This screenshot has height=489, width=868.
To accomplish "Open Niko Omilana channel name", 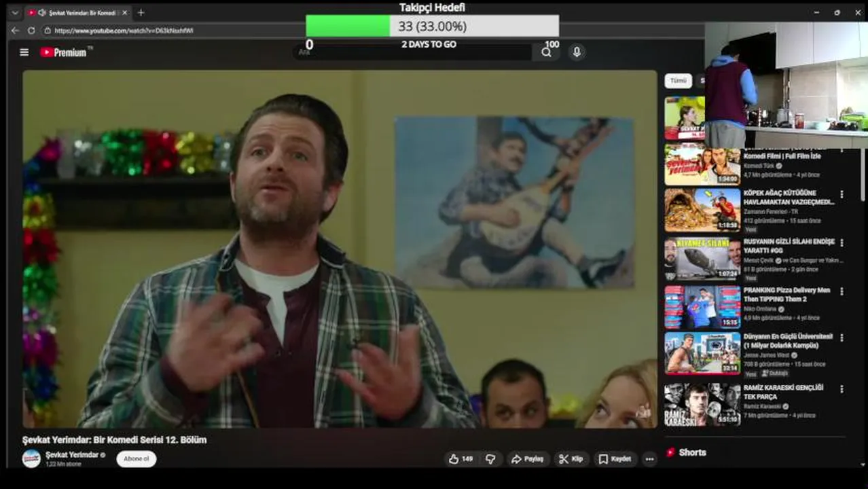I will click(x=761, y=309).
